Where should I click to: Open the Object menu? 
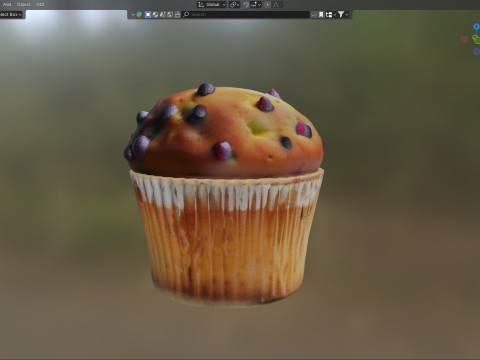point(24,4)
